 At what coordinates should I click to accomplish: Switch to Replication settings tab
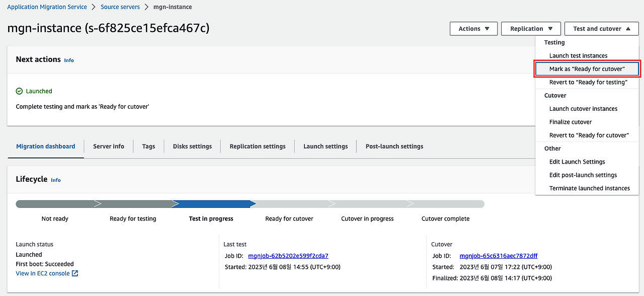click(x=258, y=146)
